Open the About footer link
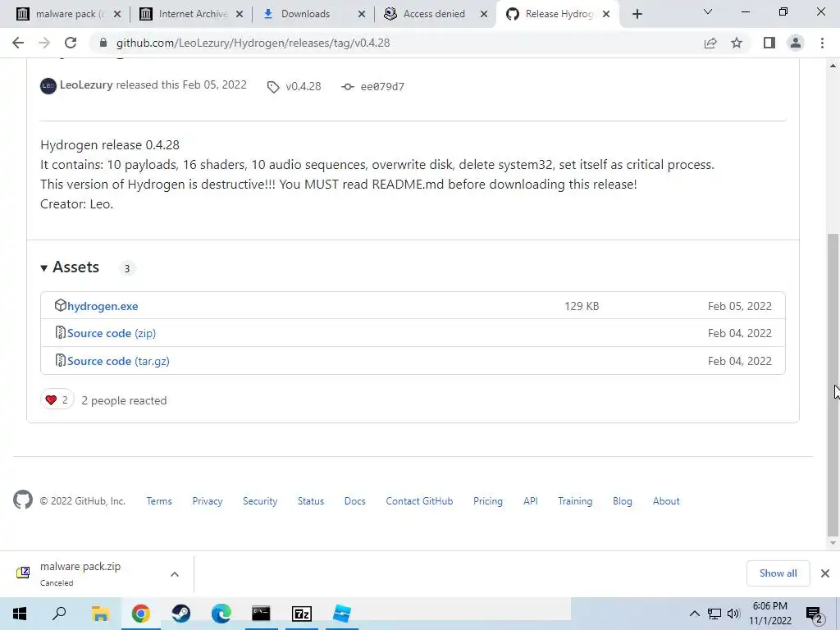This screenshot has width=840, height=630. [x=666, y=501]
